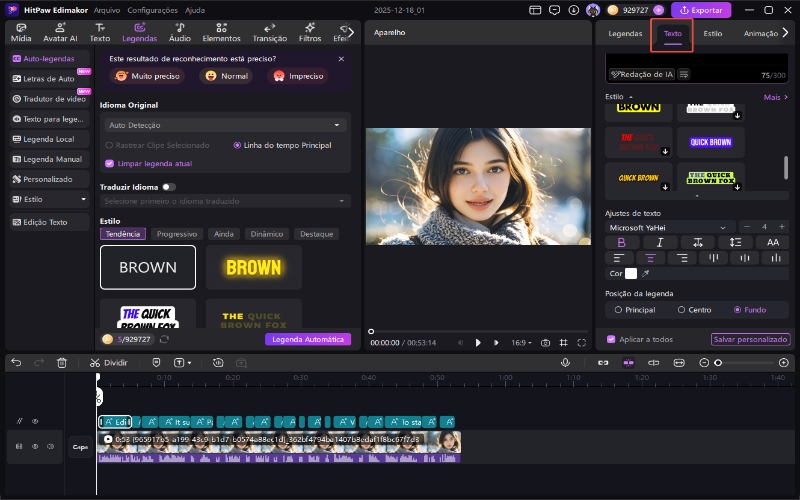The width and height of the screenshot is (800, 500).
Task: Undo the last action
Action: (16, 362)
